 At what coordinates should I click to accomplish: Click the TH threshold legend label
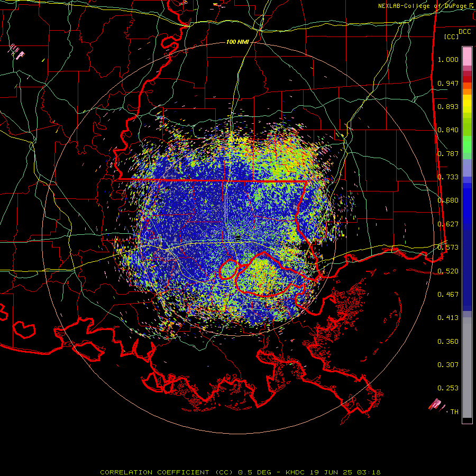[x=454, y=412]
